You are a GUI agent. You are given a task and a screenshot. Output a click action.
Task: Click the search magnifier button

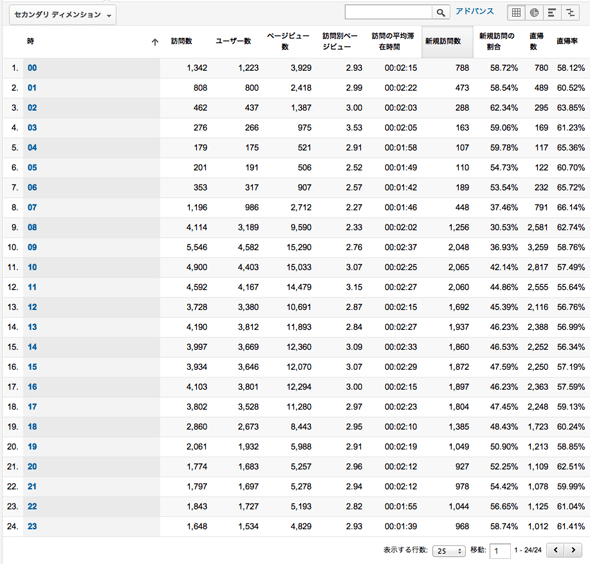(441, 12)
